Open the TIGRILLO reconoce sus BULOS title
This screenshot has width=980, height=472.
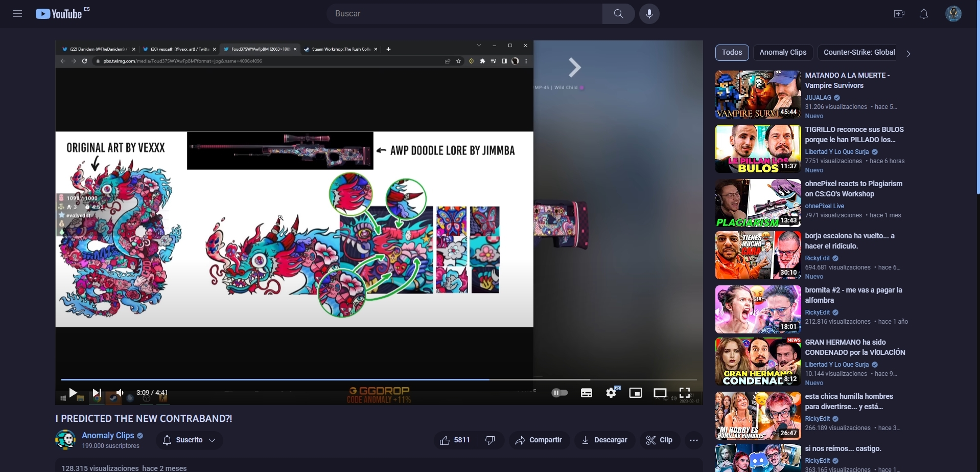pyautogui.click(x=854, y=134)
